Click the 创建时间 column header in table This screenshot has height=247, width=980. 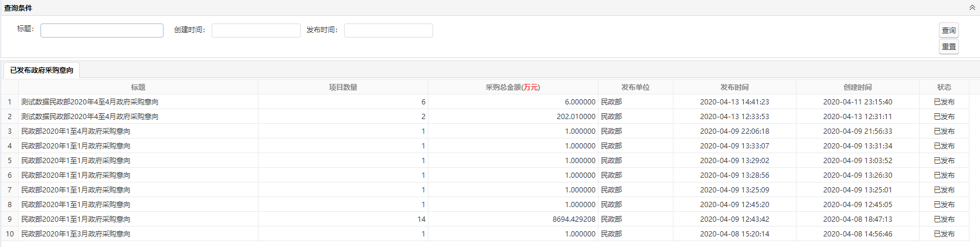[x=857, y=87]
